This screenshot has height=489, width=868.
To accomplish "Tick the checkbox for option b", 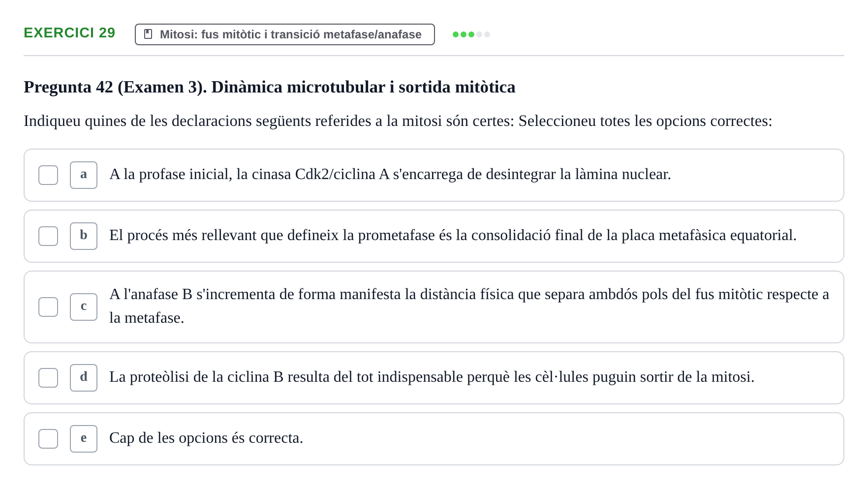I will coord(48,236).
